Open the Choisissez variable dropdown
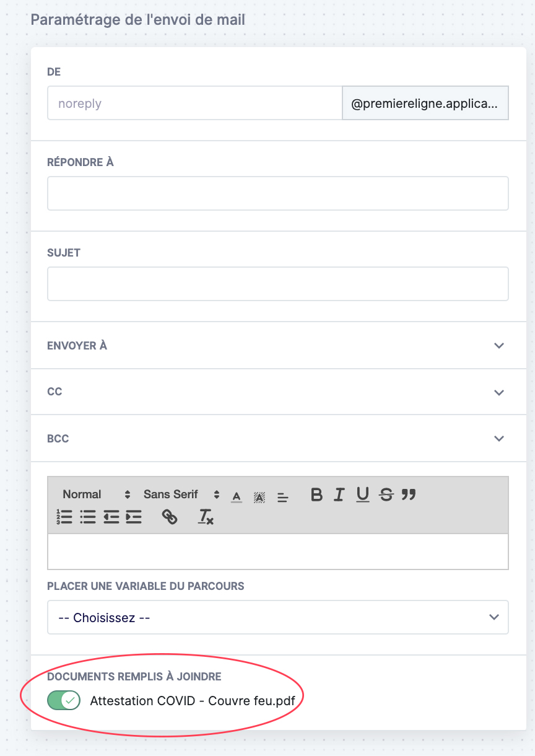 [x=278, y=617]
